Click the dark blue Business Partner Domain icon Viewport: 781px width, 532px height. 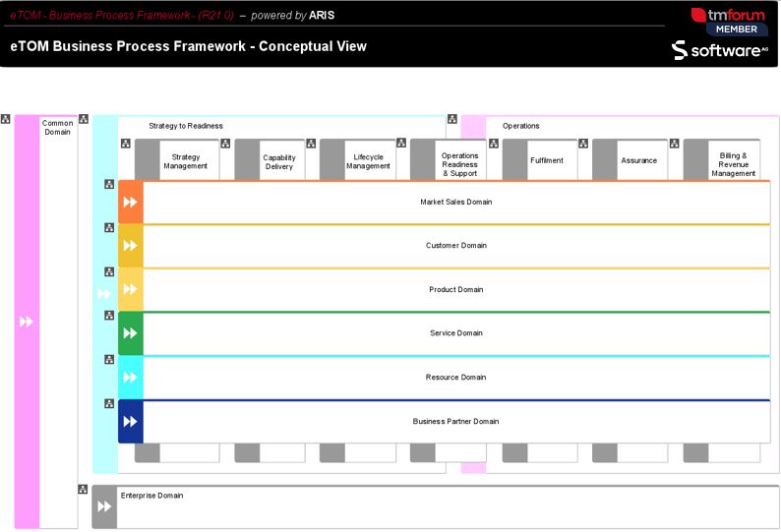[x=130, y=422]
